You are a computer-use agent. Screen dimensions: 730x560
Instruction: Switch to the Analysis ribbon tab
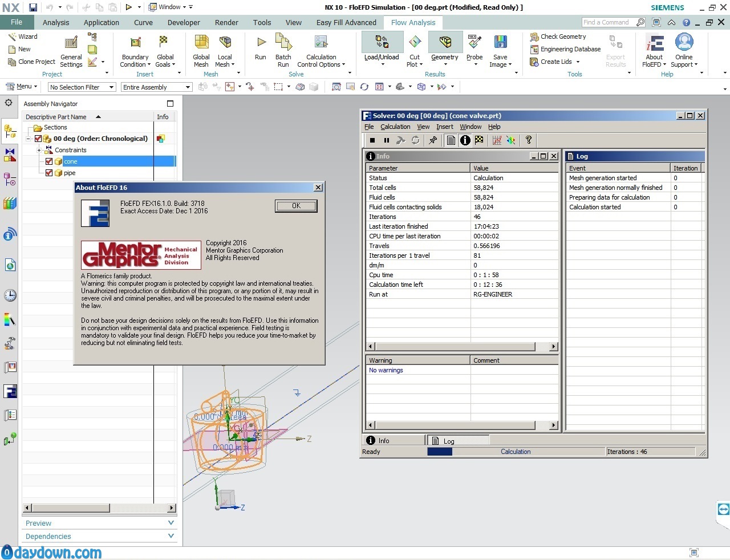click(56, 23)
